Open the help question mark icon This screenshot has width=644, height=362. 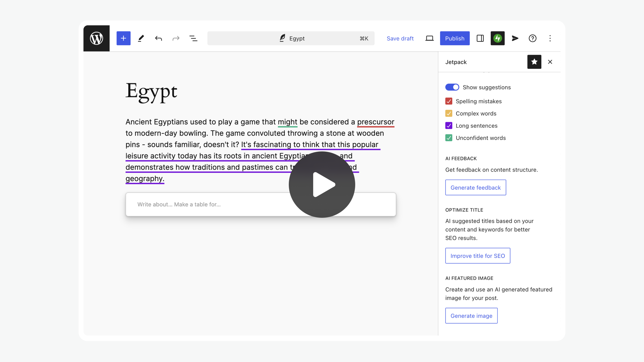[x=533, y=38]
